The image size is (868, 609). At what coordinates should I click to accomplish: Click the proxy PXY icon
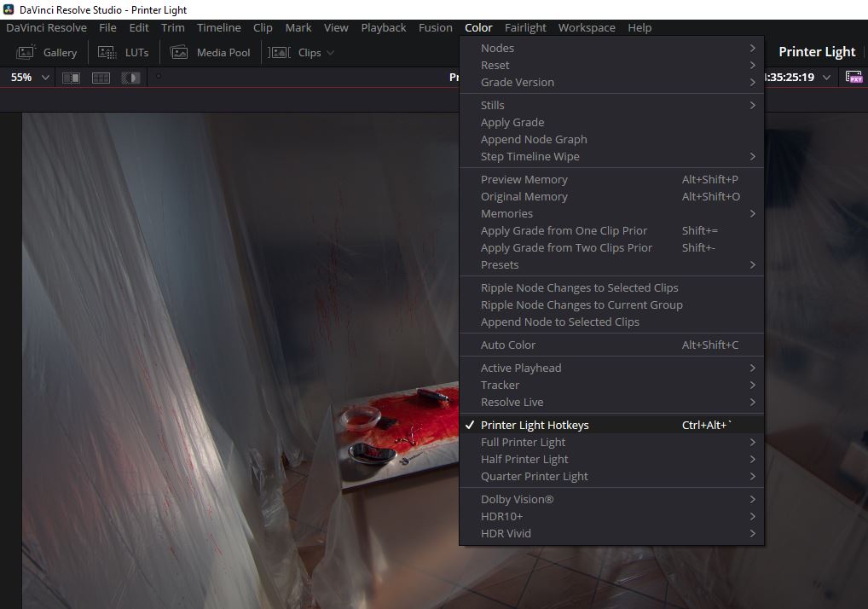(854, 77)
